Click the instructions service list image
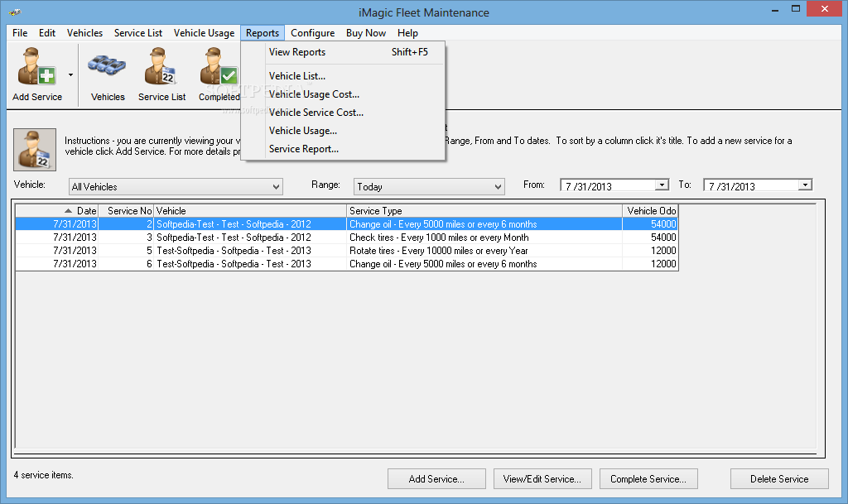This screenshot has height=504, width=848. (x=35, y=150)
